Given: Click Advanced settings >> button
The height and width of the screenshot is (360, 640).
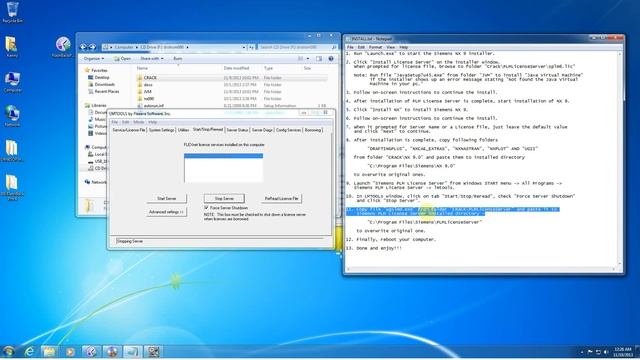Looking at the screenshot, I should [x=167, y=212].
